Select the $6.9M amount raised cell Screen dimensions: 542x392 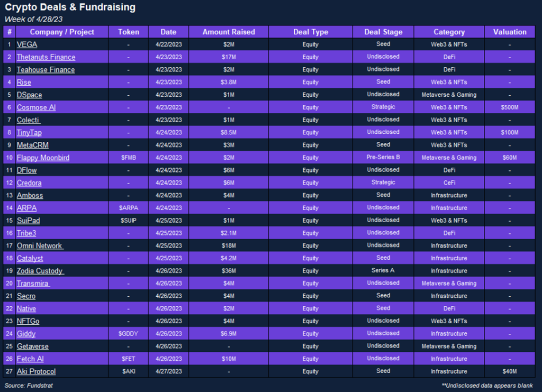229,334
